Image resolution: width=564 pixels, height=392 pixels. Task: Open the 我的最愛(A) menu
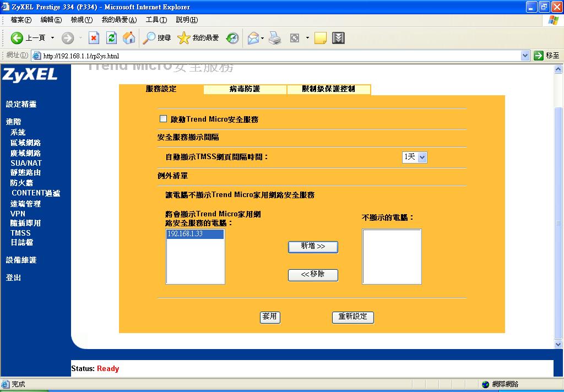pyautogui.click(x=119, y=20)
